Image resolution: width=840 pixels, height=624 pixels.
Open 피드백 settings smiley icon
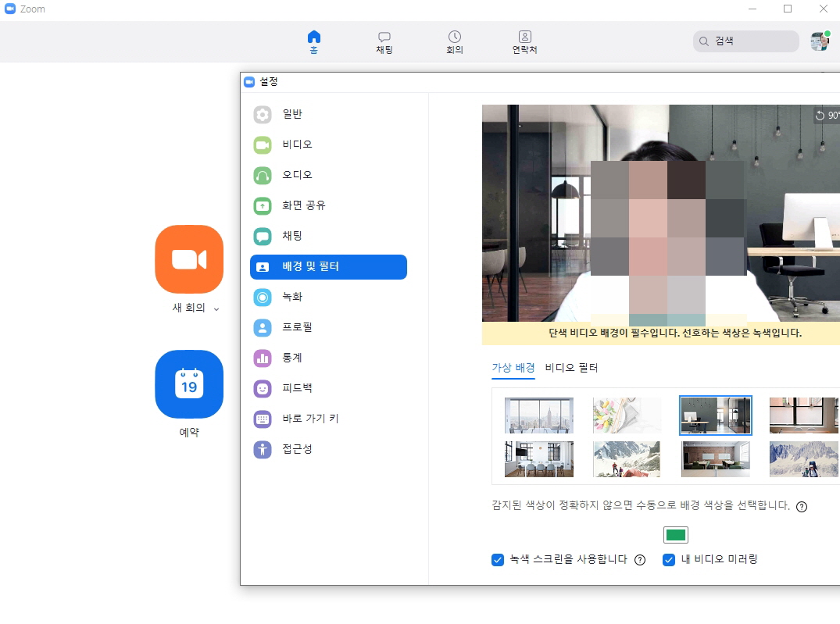tap(263, 388)
